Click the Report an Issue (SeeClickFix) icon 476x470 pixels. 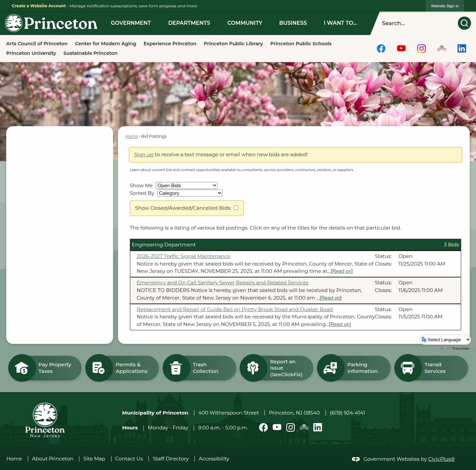point(253,368)
